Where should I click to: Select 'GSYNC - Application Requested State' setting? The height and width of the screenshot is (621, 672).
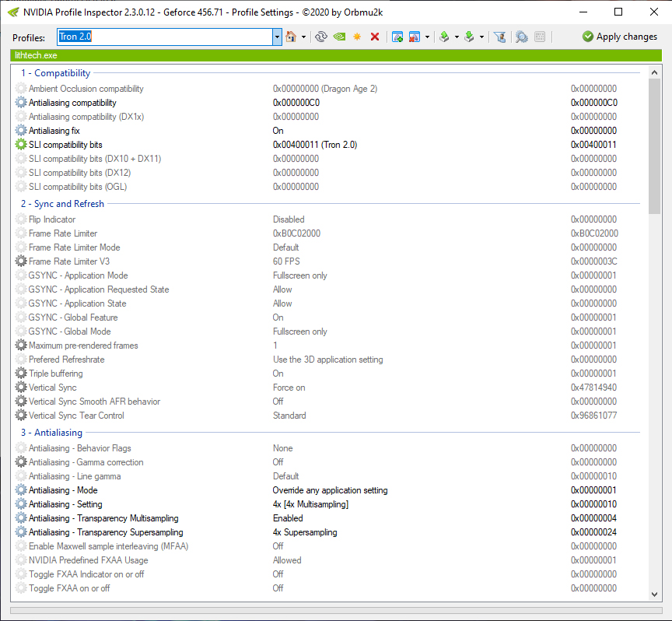pos(329,289)
